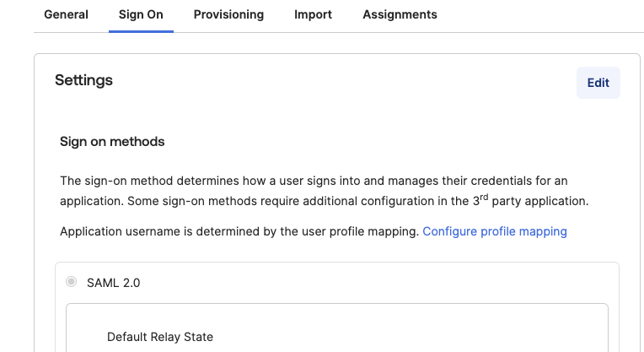
Task: Click the superscript rd in 3rd party
Action: coord(484,197)
